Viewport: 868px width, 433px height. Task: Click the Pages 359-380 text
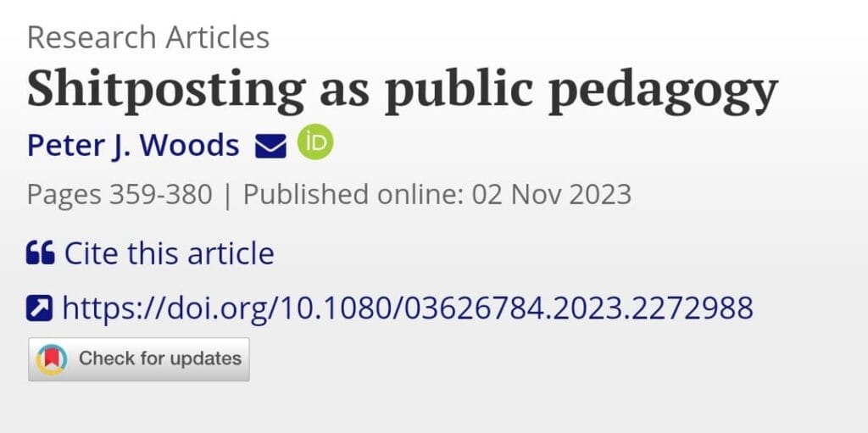click(120, 195)
